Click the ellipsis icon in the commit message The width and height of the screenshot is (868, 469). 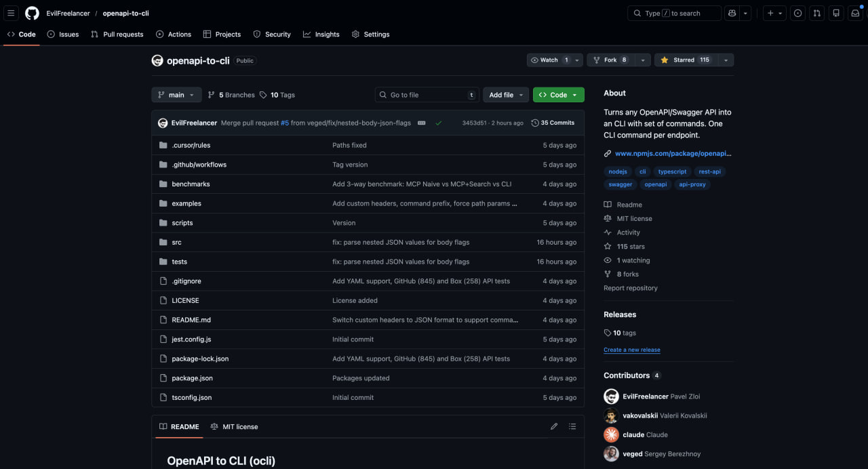pos(422,123)
